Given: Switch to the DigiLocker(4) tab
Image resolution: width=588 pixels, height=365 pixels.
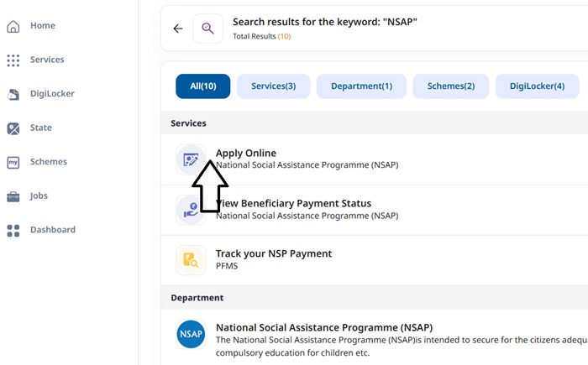Looking at the screenshot, I should [x=537, y=86].
